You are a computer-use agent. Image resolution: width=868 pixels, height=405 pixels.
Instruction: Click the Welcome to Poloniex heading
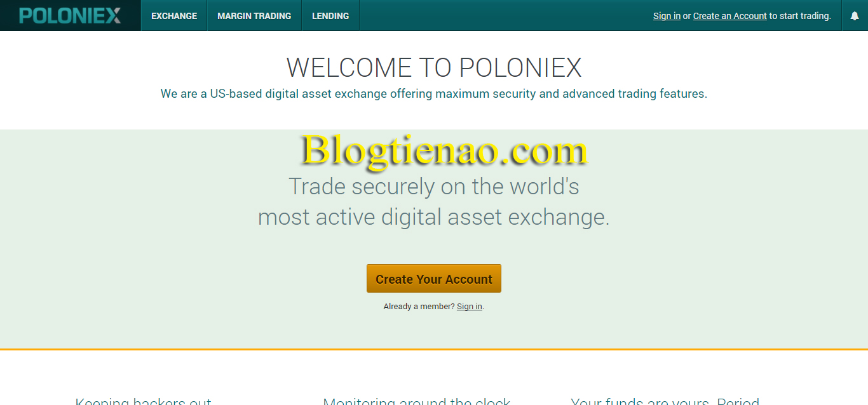coord(434,67)
